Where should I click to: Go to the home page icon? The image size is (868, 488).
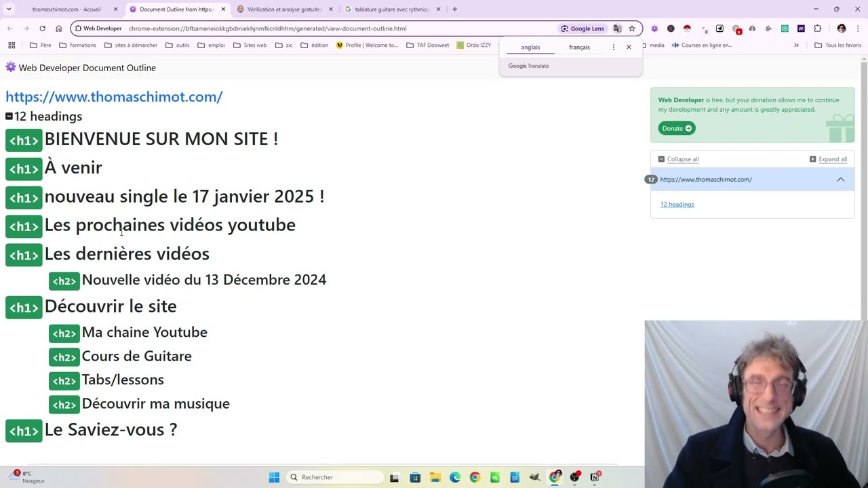[58, 28]
